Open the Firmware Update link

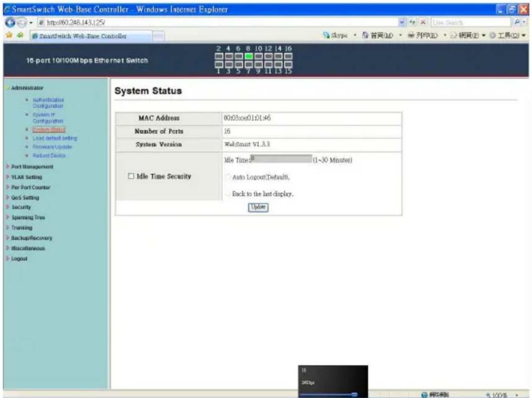click(52, 147)
